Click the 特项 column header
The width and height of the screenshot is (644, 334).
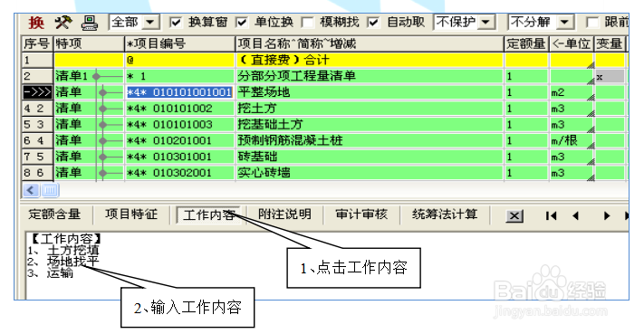pyautogui.click(x=89, y=43)
